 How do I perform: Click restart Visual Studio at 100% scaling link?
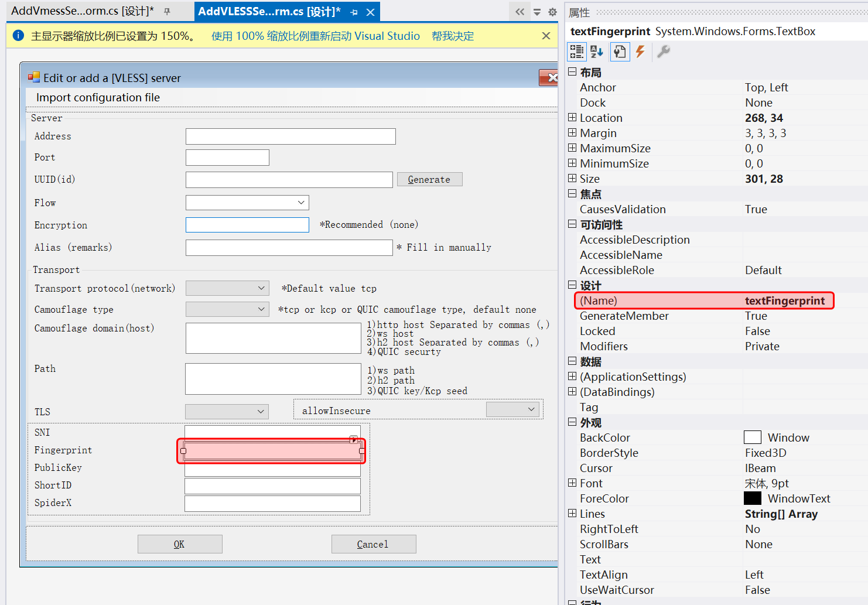pyautogui.click(x=315, y=36)
